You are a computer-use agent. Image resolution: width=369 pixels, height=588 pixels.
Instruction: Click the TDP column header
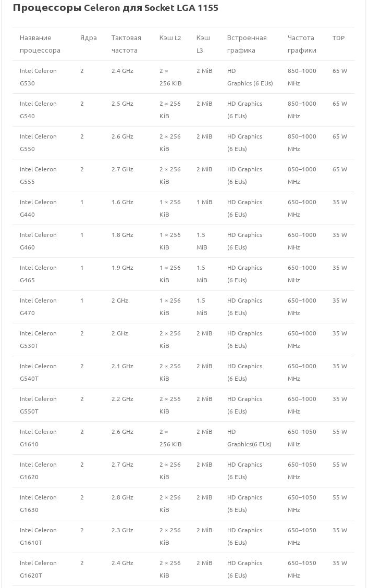(x=338, y=38)
